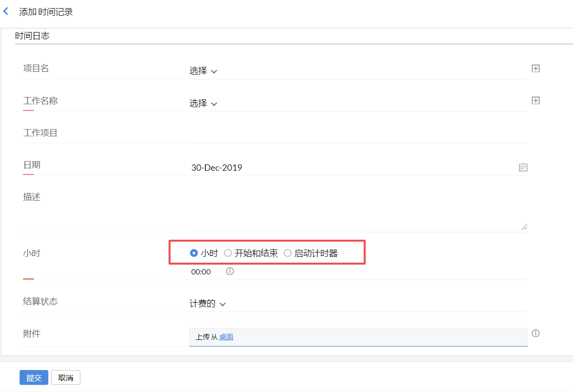The height and width of the screenshot is (392, 573).
Task: Click the 取消 button
Action: click(66, 378)
